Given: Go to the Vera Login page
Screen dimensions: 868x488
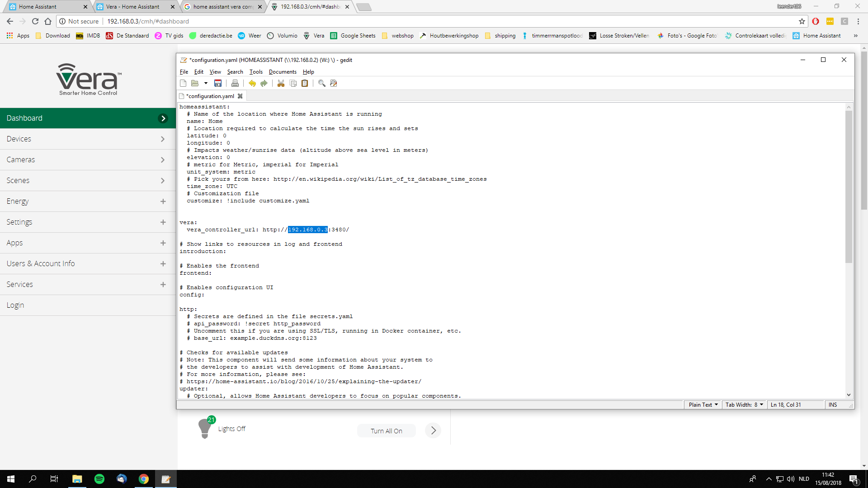Looking at the screenshot, I should tap(88, 305).
